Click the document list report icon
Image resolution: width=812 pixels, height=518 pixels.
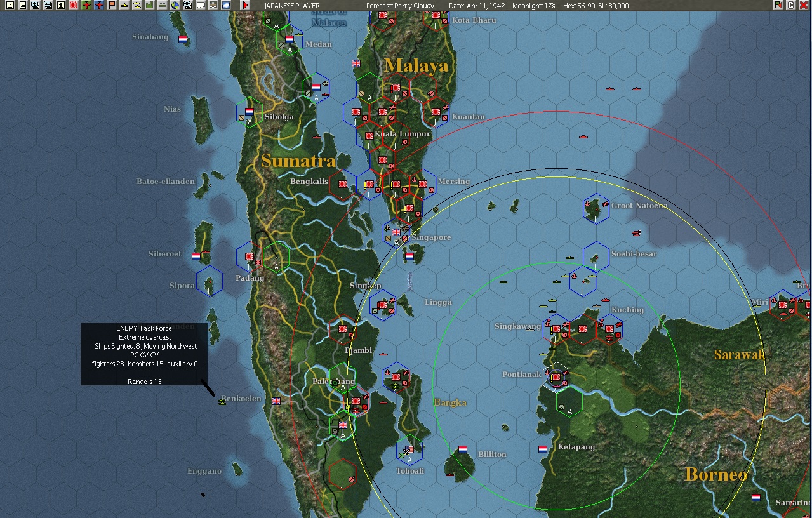[23, 5]
